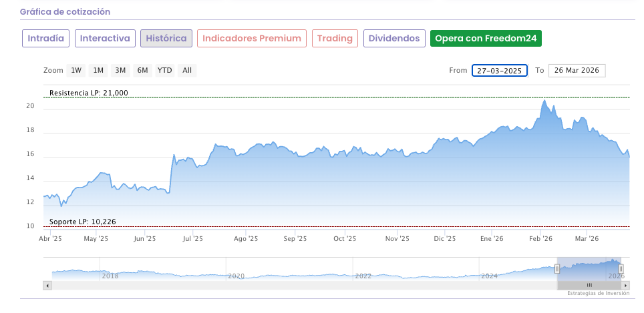Go to the Trading tab
Image resolution: width=644 pixels, height=313 pixels.
point(335,39)
